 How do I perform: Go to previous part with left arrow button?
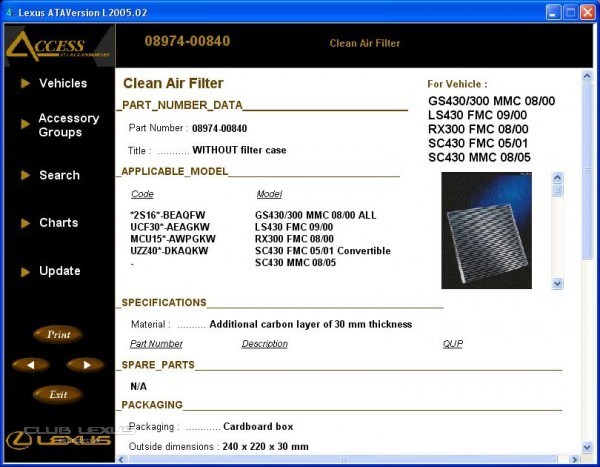[32, 365]
